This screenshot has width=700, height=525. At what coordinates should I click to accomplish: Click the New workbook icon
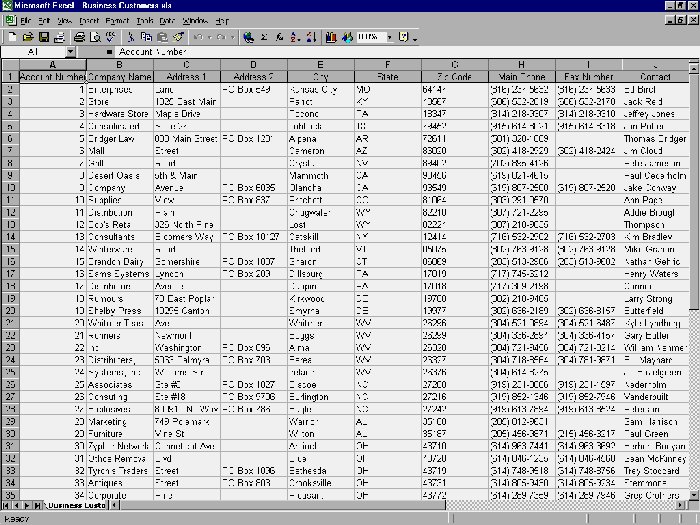tap(12, 37)
